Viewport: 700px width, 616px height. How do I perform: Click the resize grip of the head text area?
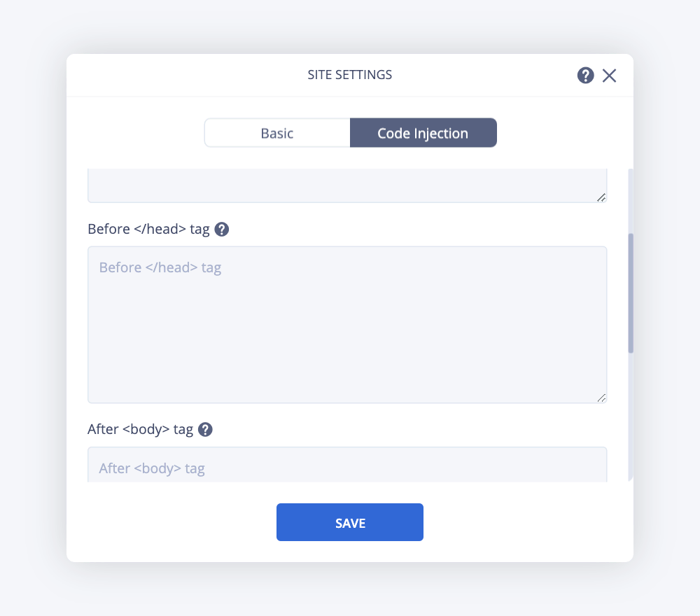[x=602, y=398]
